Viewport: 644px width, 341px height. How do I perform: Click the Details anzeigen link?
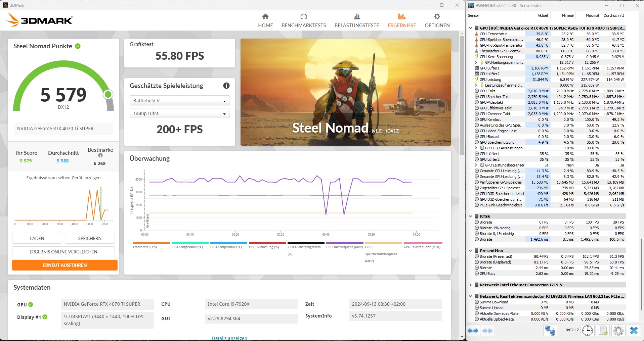click(x=229, y=338)
